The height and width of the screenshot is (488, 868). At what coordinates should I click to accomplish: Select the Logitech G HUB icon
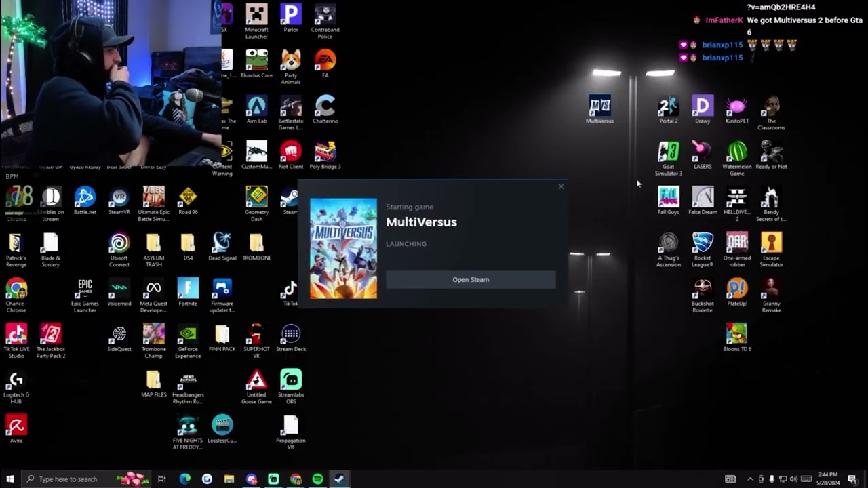(x=16, y=386)
